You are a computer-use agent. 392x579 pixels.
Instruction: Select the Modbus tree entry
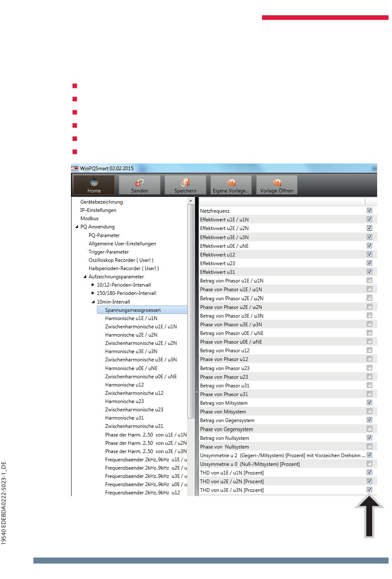pos(90,218)
